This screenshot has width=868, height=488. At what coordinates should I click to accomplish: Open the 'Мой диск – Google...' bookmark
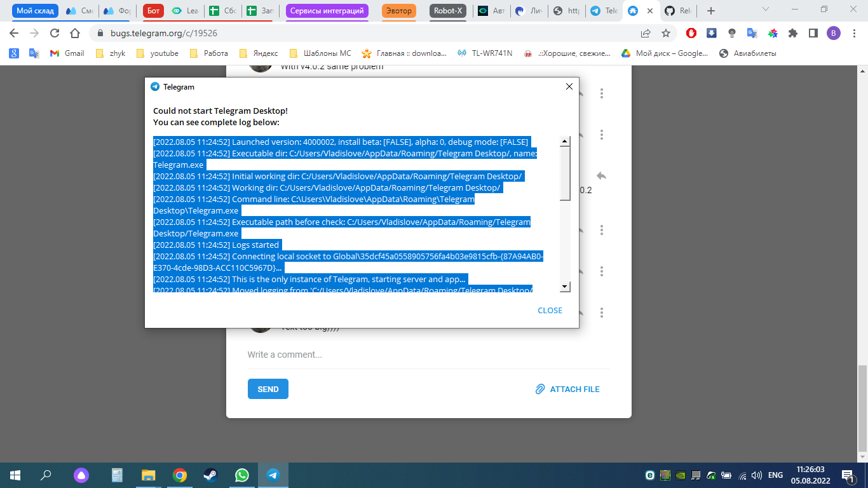[x=664, y=53]
